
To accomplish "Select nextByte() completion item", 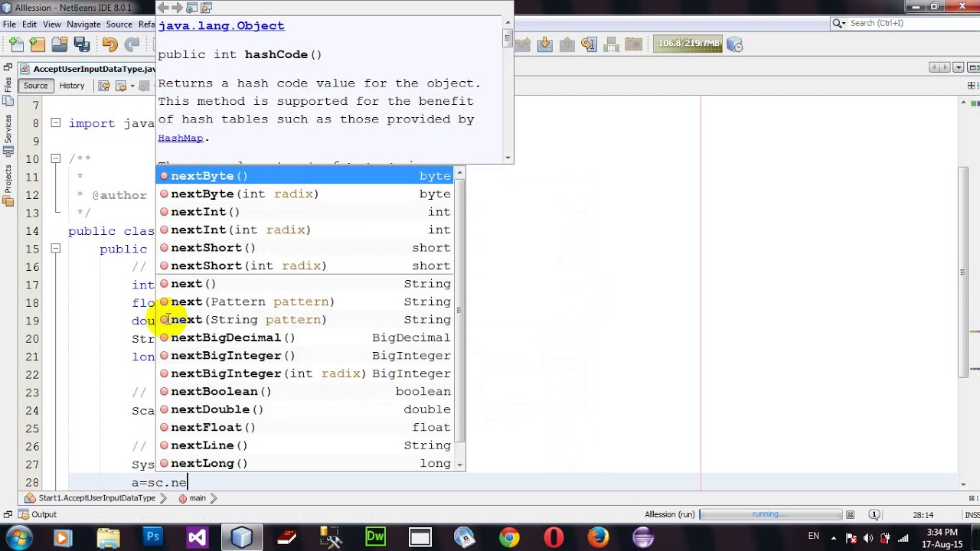I will click(x=305, y=176).
